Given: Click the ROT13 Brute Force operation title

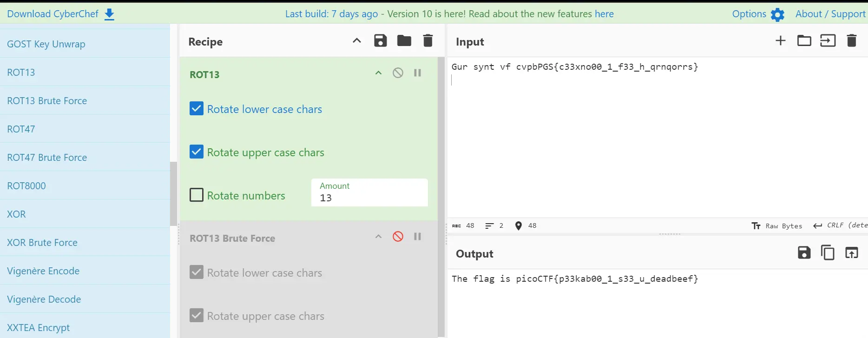Looking at the screenshot, I should click(x=232, y=238).
